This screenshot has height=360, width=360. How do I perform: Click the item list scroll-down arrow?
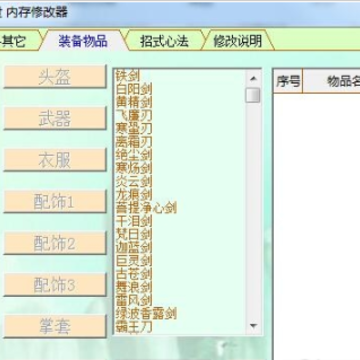point(253,325)
